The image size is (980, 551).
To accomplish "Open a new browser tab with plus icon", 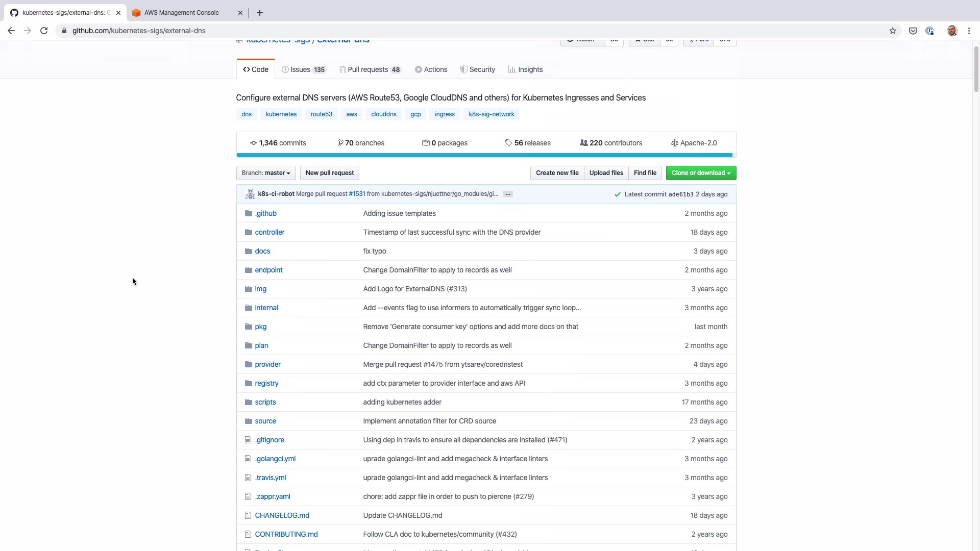I will click(x=260, y=13).
